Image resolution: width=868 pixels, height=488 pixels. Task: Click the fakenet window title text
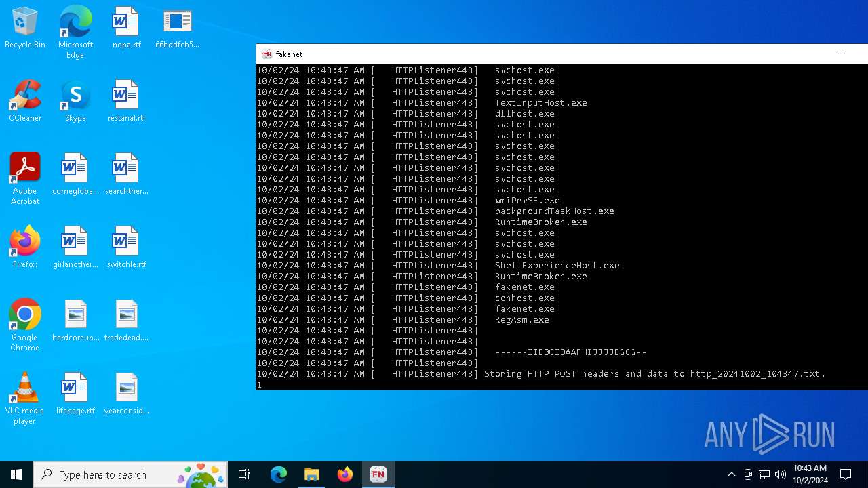tap(289, 54)
